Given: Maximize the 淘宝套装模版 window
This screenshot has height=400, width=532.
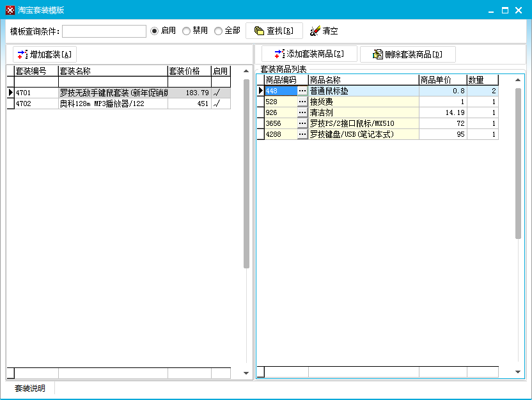Looking at the screenshot, I should click(505, 10).
